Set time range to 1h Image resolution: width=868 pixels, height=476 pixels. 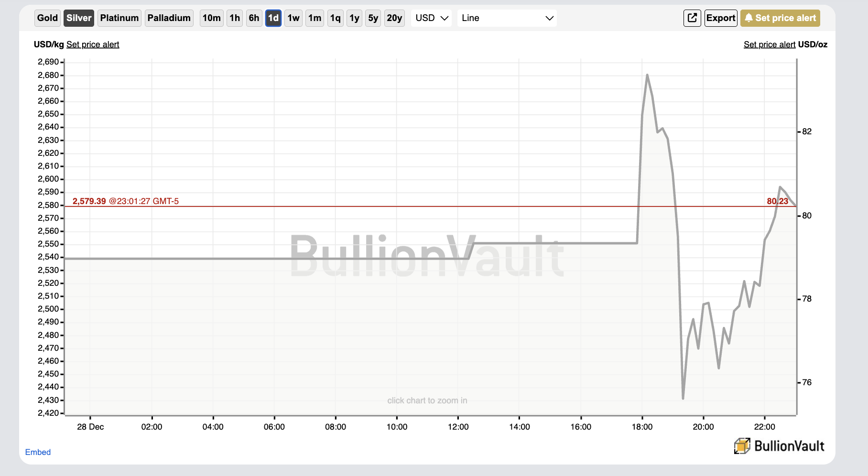(235, 18)
